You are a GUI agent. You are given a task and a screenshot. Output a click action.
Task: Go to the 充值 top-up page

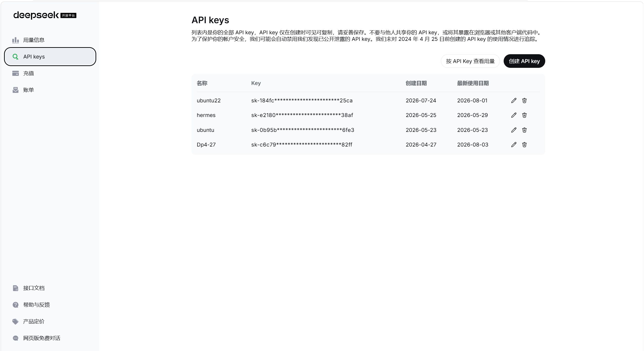click(x=50, y=73)
